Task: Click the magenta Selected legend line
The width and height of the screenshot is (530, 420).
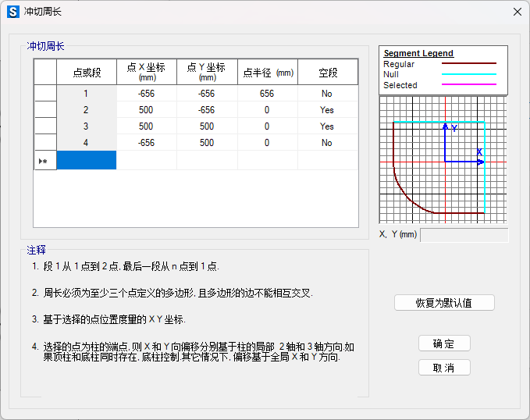Action: [x=469, y=85]
